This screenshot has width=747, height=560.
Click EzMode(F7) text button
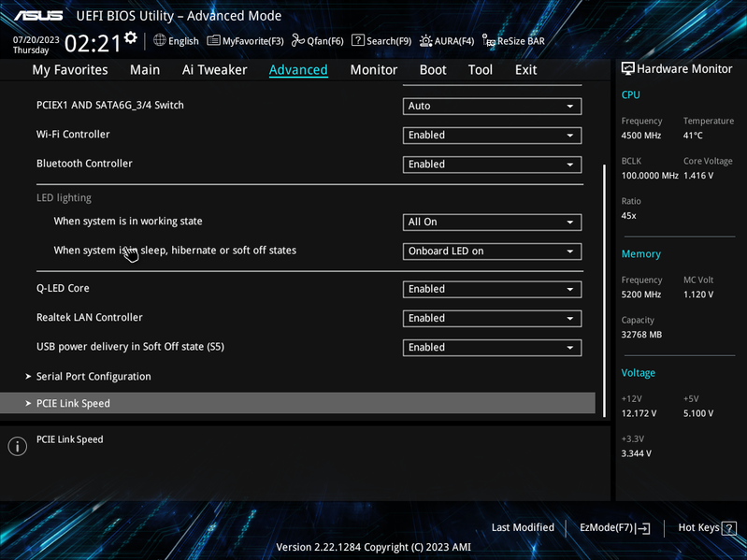606,527
